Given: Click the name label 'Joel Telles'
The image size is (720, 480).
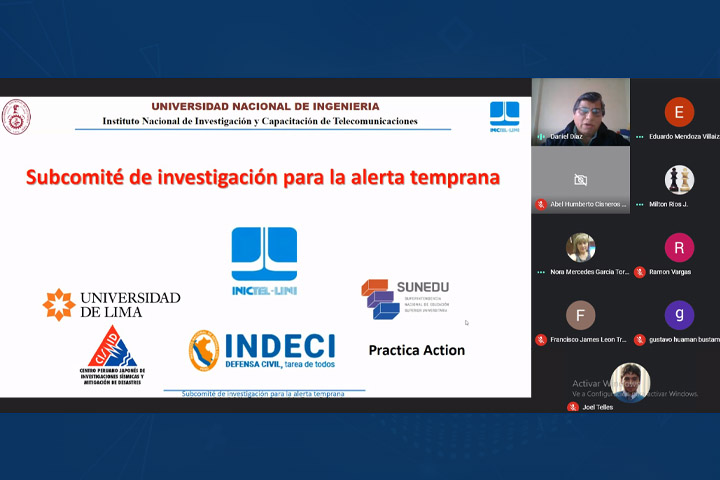Looking at the screenshot, I should tap(597, 407).
